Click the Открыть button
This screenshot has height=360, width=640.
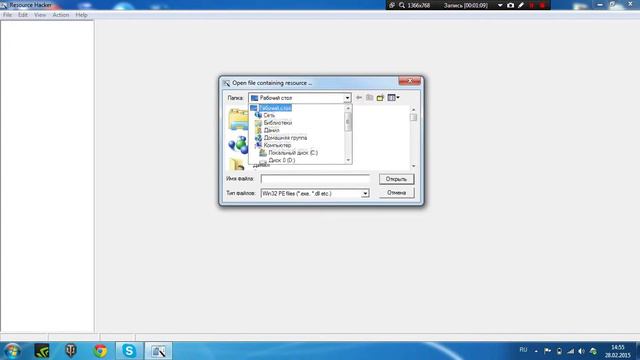coord(396,179)
